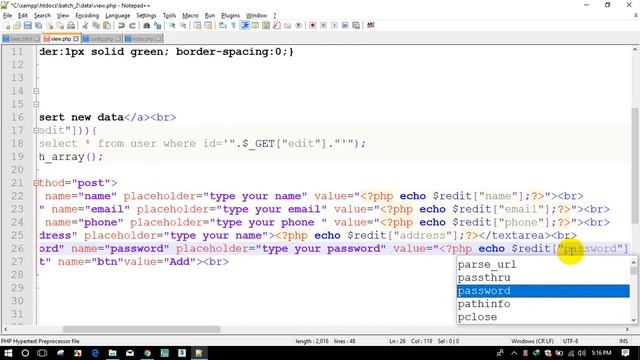Image resolution: width=640 pixels, height=360 pixels.
Task: Click the Stop Recording macro icon
Action: point(323,26)
